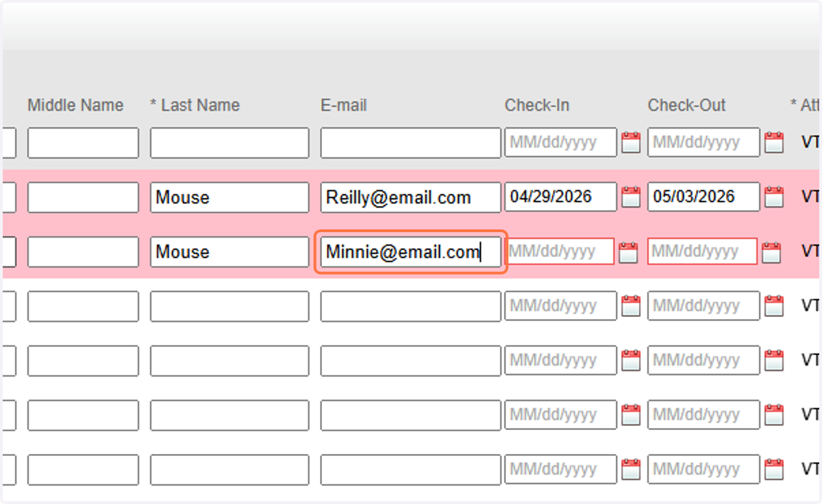Click the Minnie@email.com e-mail field
The width and height of the screenshot is (822, 504).
point(410,252)
